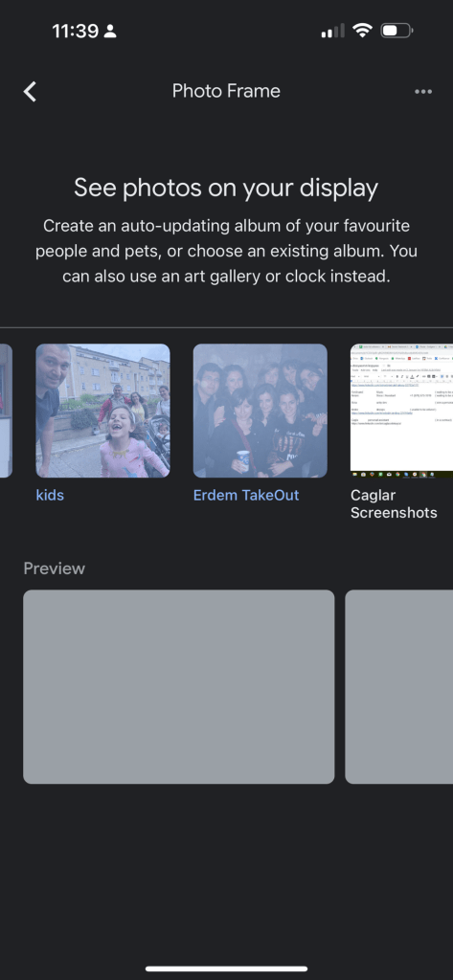Viewport: 453px width, 980px height.
Task: Tap the cellular signal bars icon
Action: tap(333, 31)
